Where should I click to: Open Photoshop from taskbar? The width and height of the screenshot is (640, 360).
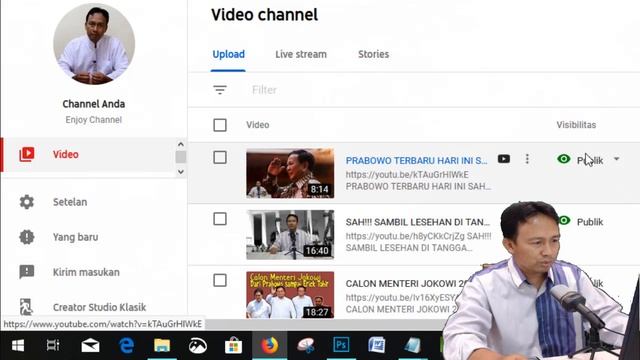pyautogui.click(x=341, y=346)
